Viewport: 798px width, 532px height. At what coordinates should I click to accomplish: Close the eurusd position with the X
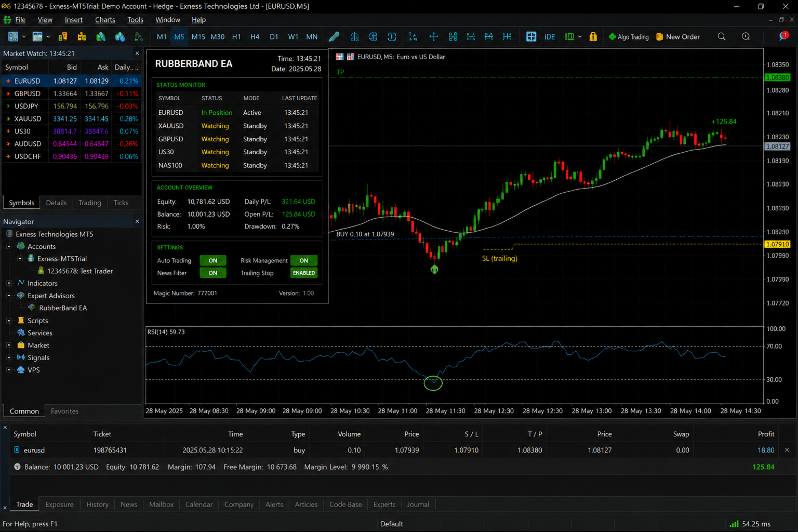pyautogui.click(x=787, y=450)
